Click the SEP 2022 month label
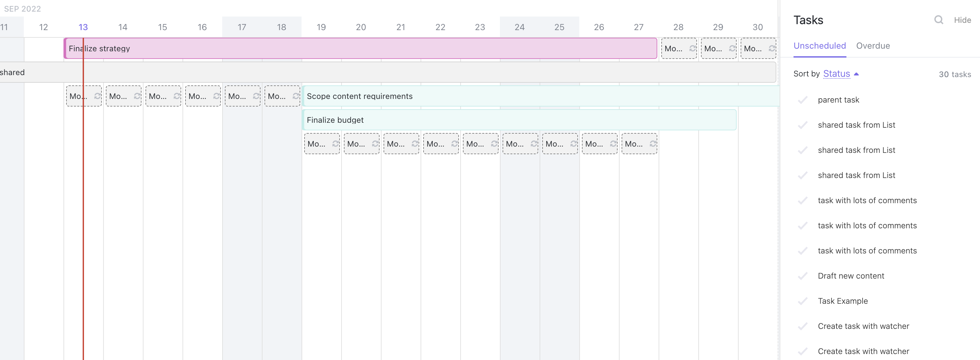The height and width of the screenshot is (360, 980). click(22, 9)
